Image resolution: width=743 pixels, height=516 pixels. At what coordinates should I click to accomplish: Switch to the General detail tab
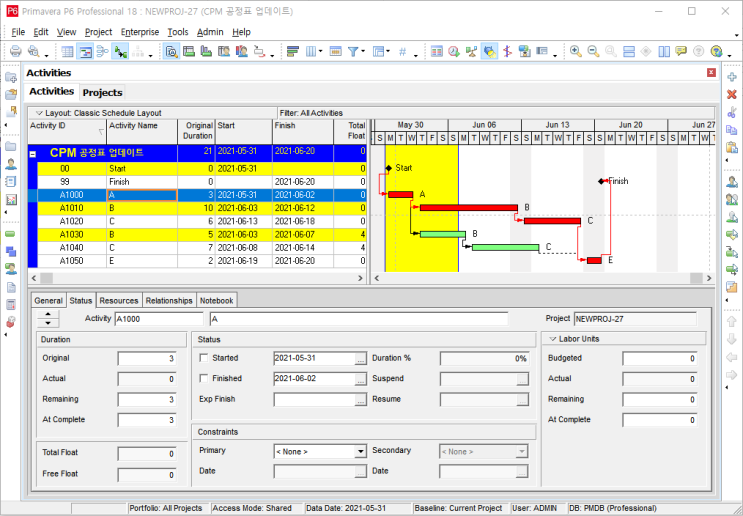click(48, 301)
